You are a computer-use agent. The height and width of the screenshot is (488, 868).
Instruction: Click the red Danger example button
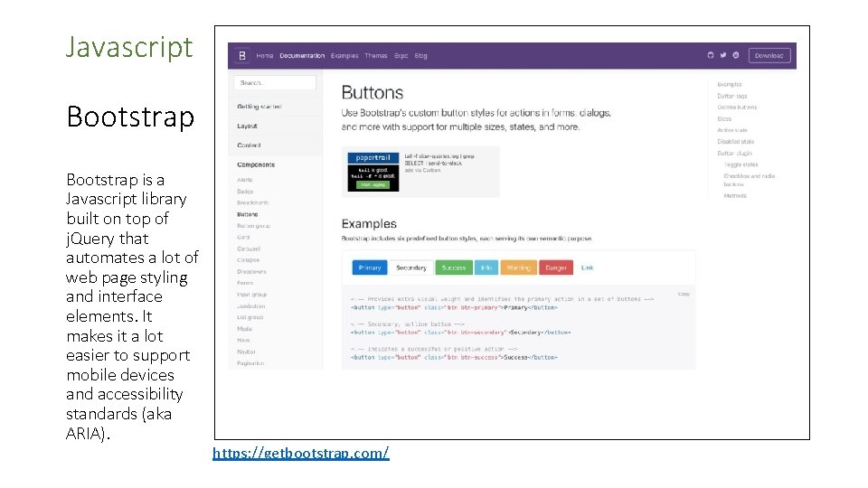(556, 267)
